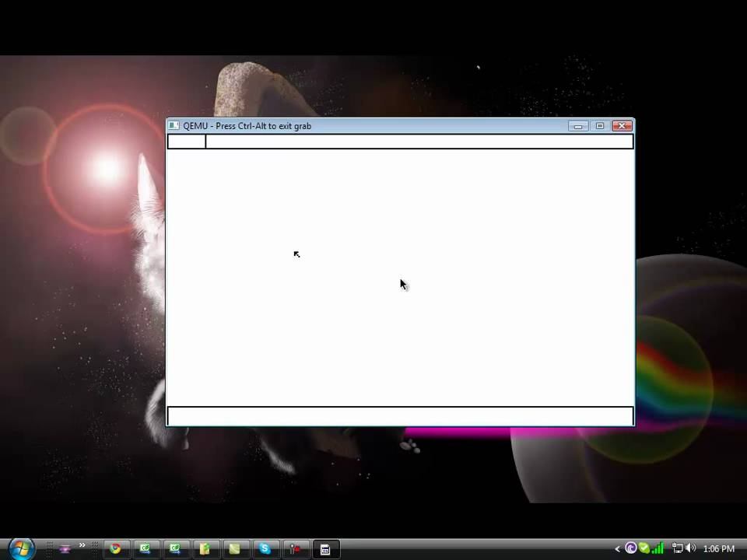The image size is (747, 560).
Task: Click the clock showing 1:06 PM
Action: pyautogui.click(x=718, y=548)
